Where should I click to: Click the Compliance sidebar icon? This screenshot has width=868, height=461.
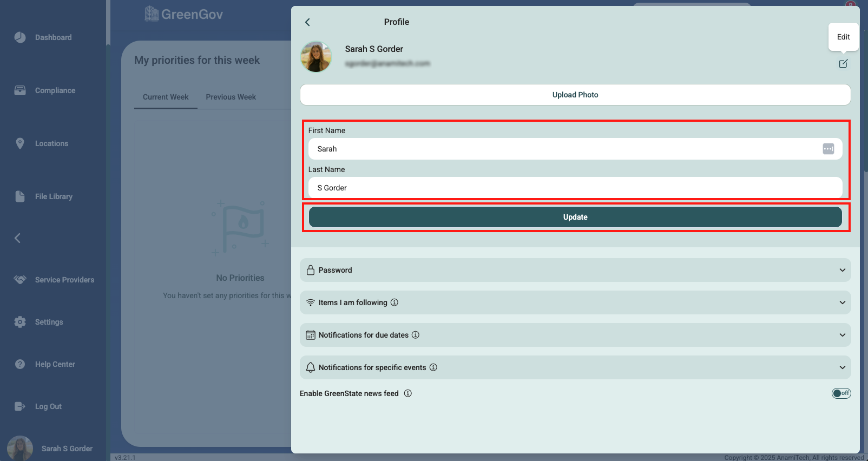[x=20, y=90]
